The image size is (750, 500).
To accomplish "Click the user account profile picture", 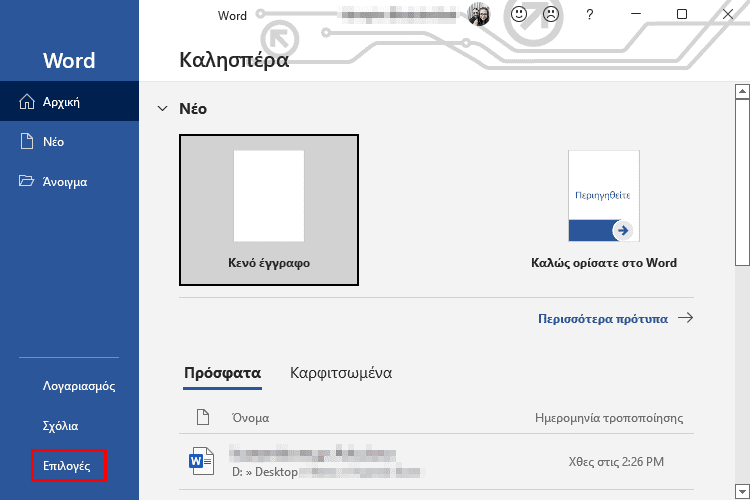I will (x=479, y=14).
